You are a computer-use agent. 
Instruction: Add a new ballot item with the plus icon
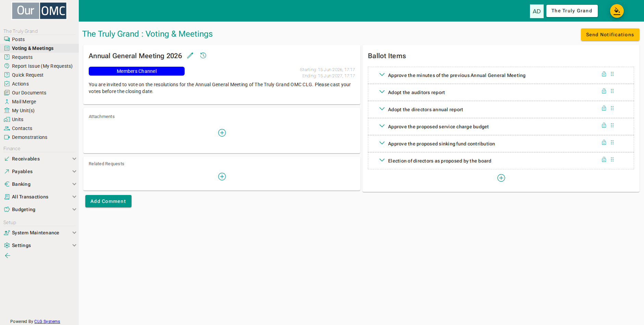point(501,178)
